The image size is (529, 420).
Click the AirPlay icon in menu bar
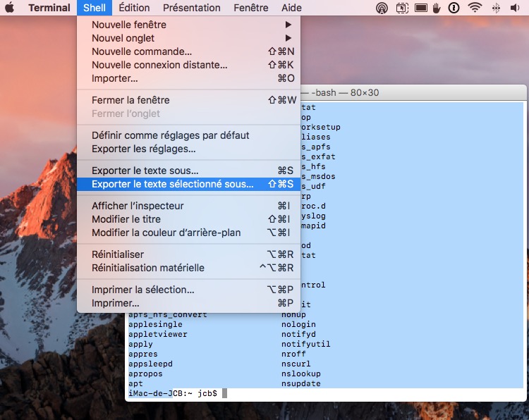(382, 8)
